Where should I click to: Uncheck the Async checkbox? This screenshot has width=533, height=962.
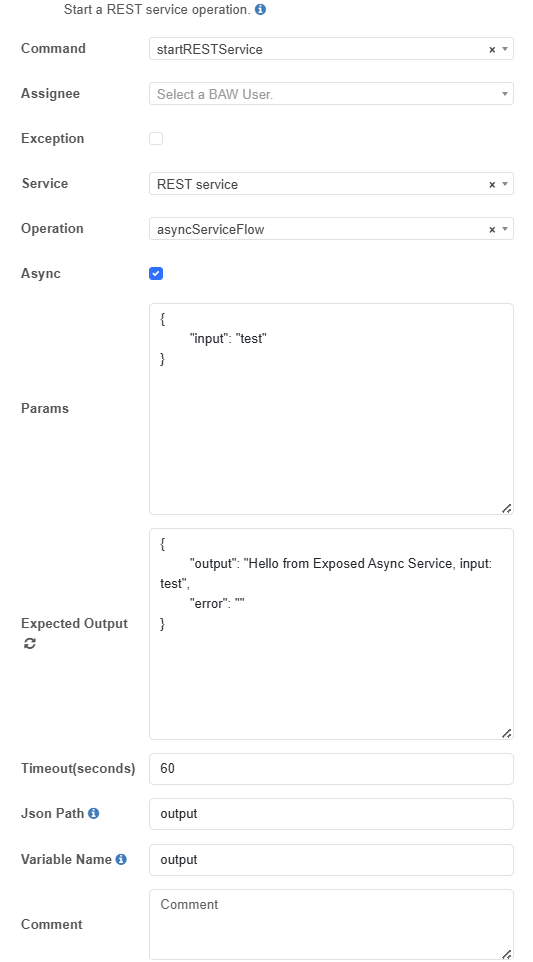156,274
